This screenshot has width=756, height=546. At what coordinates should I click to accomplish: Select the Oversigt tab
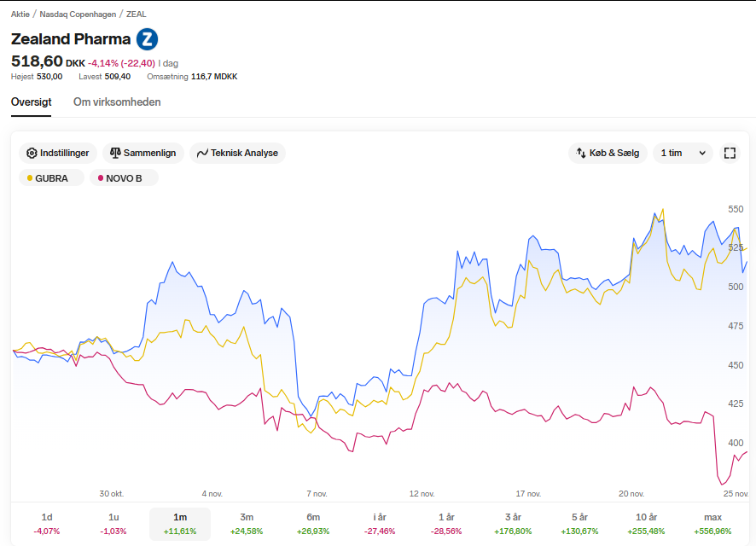point(32,102)
